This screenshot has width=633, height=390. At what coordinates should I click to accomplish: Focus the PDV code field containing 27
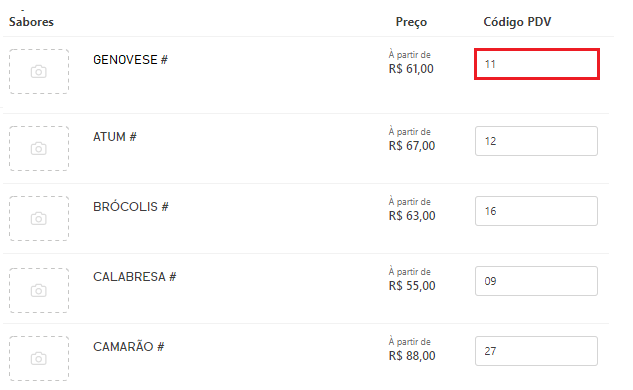[537, 351]
